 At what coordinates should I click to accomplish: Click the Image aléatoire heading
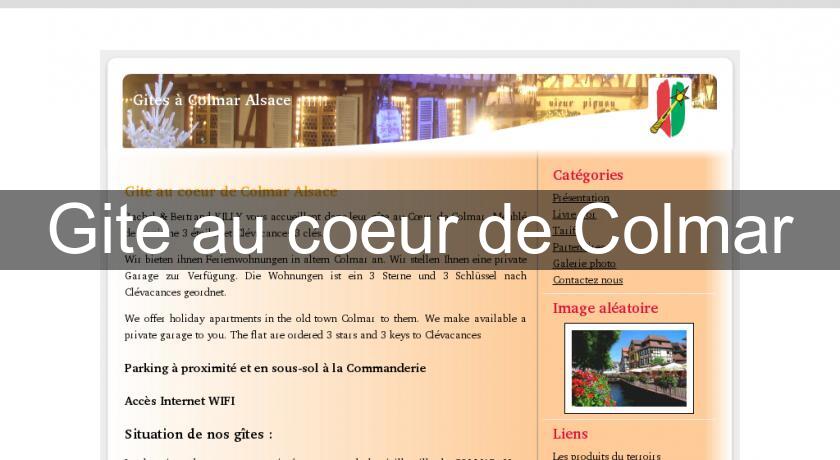[x=605, y=308]
